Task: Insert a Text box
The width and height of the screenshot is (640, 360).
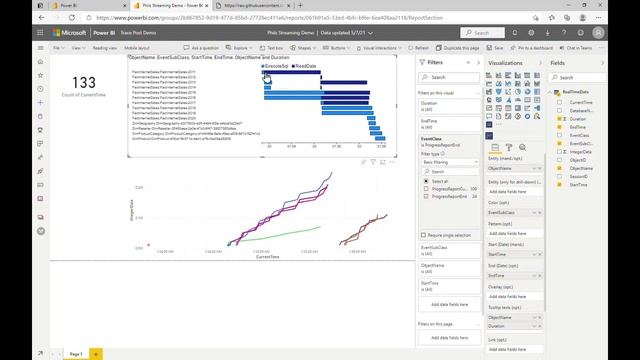Action: (x=271, y=48)
